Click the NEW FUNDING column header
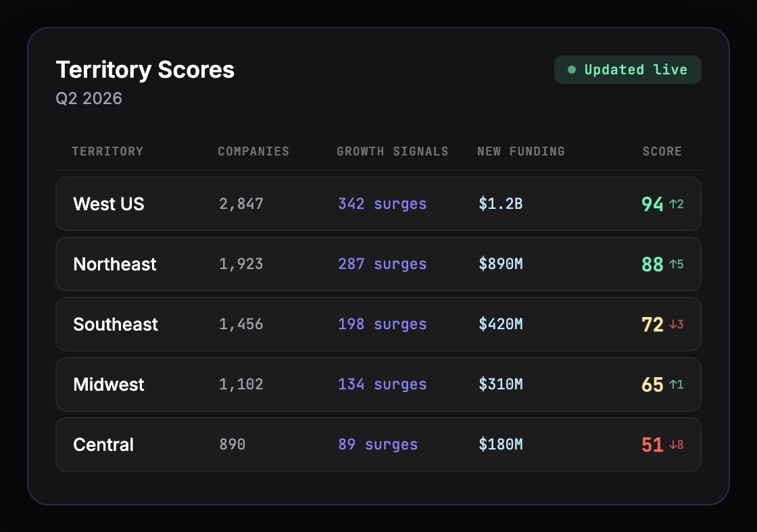The height and width of the screenshot is (532, 757). (x=521, y=151)
